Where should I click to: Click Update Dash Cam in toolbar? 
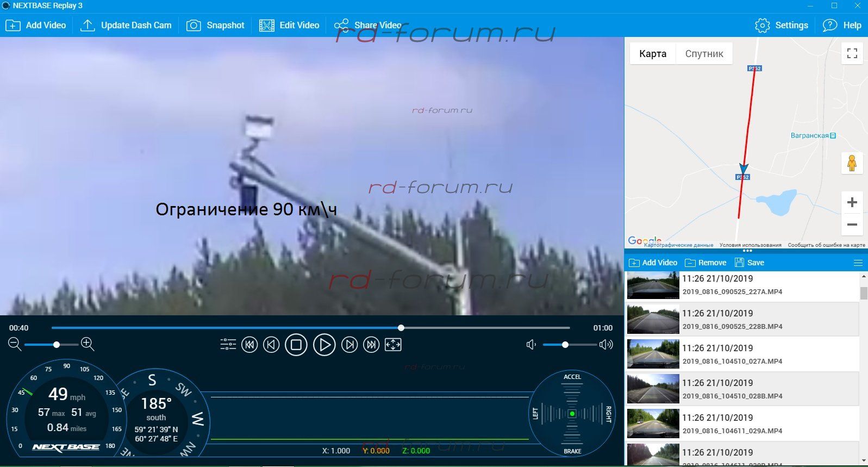click(126, 25)
